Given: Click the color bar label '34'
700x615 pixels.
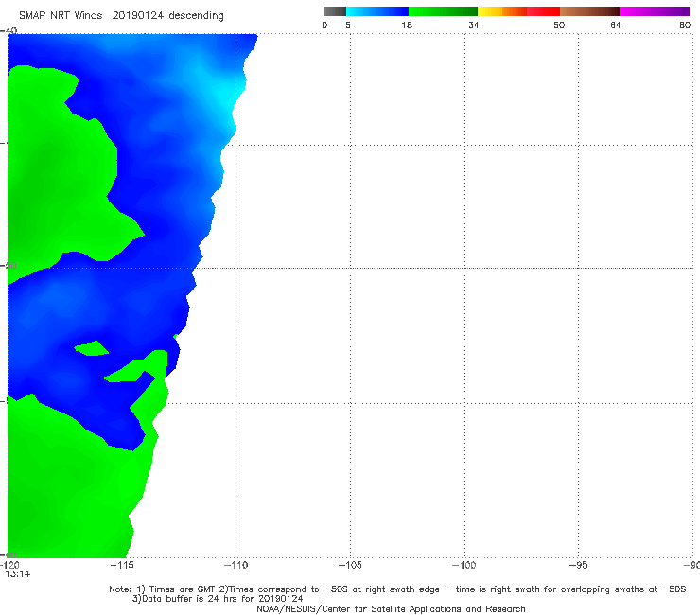Looking at the screenshot, I should point(474,25).
